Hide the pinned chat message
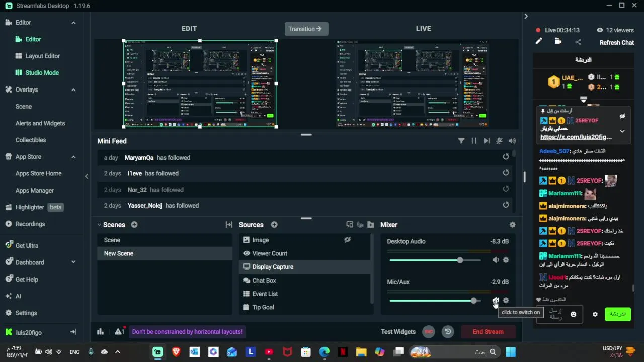 [622, 116]
